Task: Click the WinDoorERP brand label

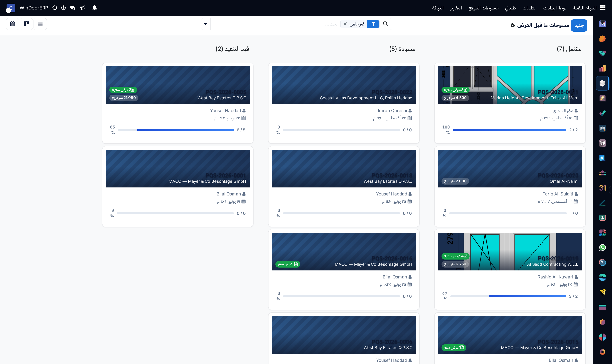Action: click(34, 8)
